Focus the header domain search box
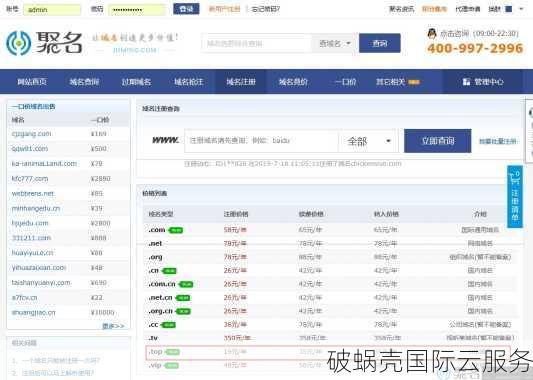Screen dimensions: 533x380 click(x=257, y=44)
